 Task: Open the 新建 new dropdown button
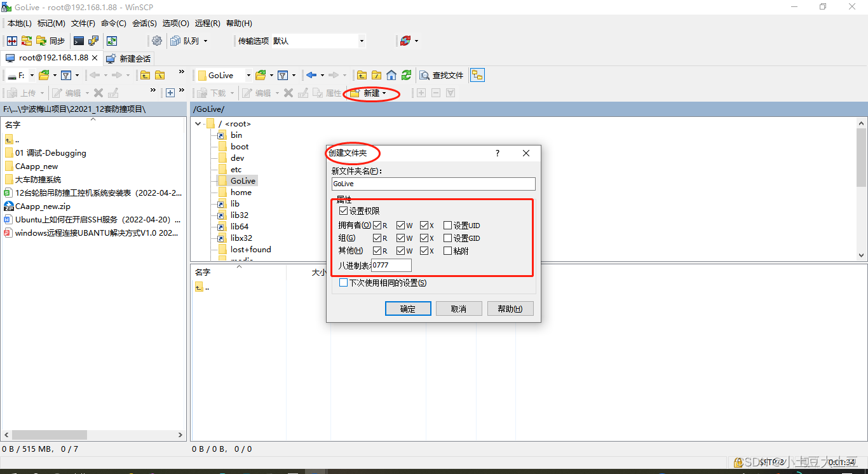[369, 93]
